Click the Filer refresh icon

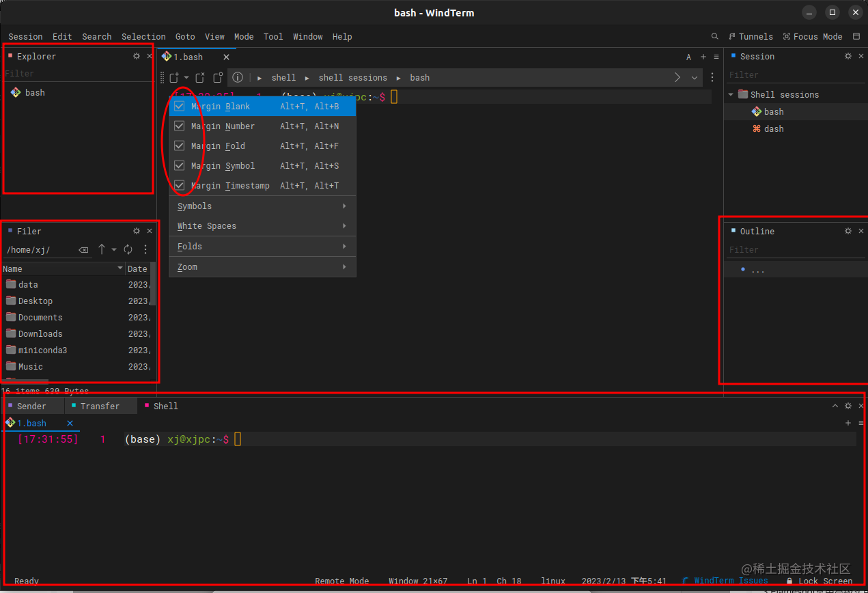[x=128, y=250]
